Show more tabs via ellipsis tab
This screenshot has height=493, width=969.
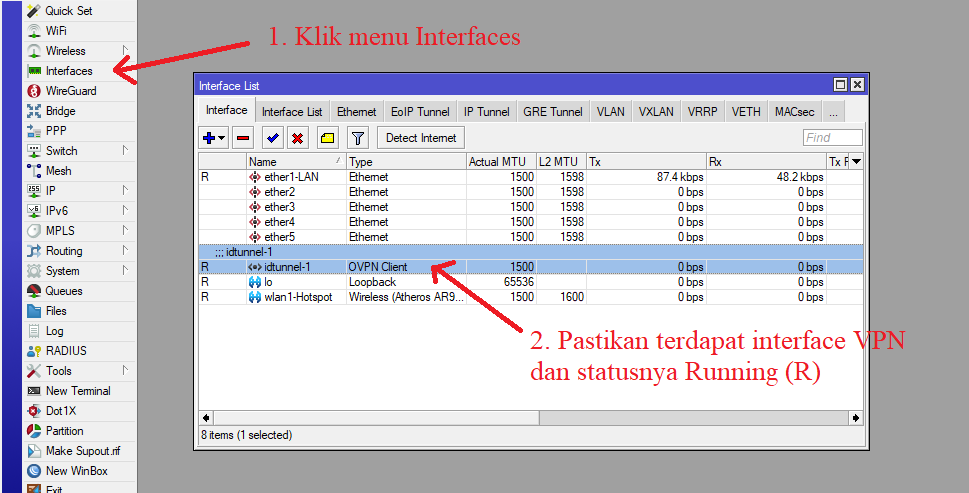point(834,112)
